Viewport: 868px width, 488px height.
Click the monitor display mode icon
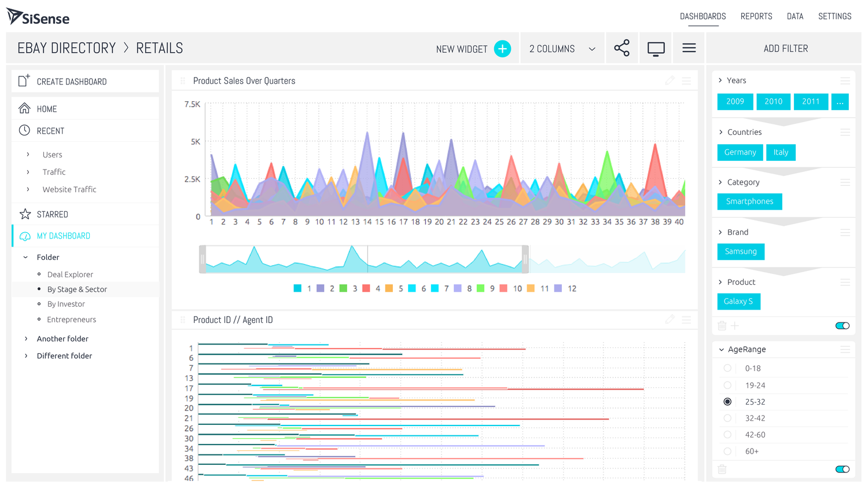point(656,49)
